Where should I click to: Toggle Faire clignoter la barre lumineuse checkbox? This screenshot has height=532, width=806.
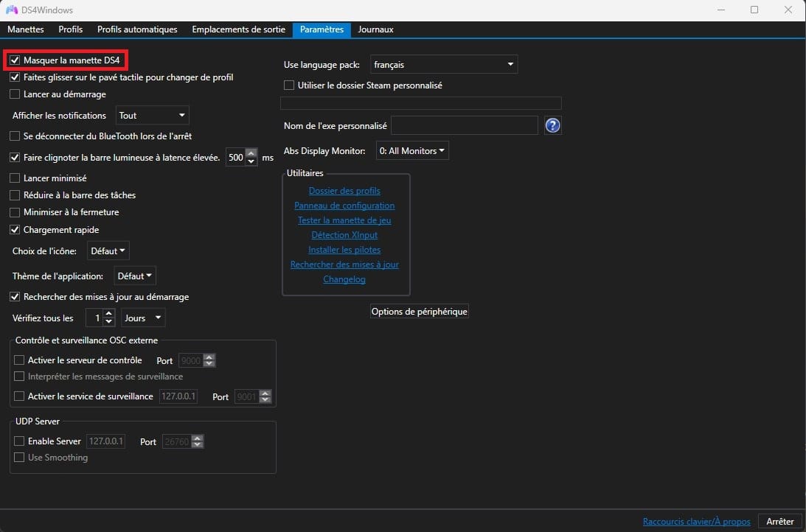[15, 158]
